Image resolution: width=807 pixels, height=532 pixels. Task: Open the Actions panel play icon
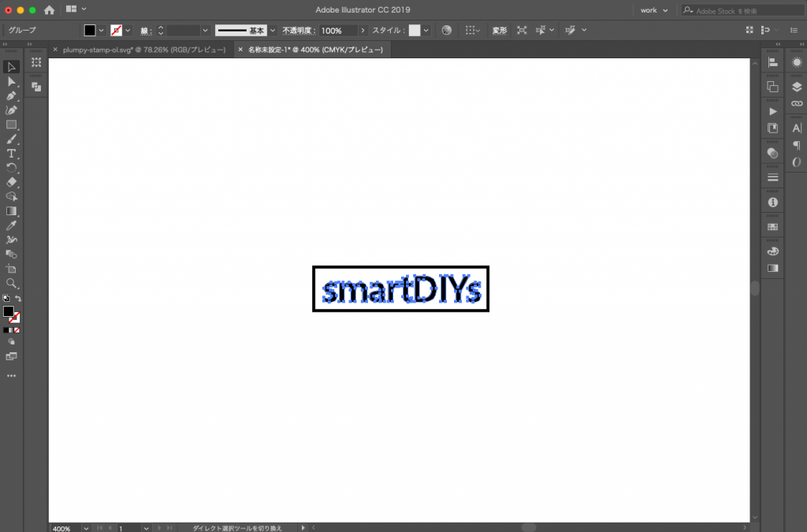(x=772, y=112)
